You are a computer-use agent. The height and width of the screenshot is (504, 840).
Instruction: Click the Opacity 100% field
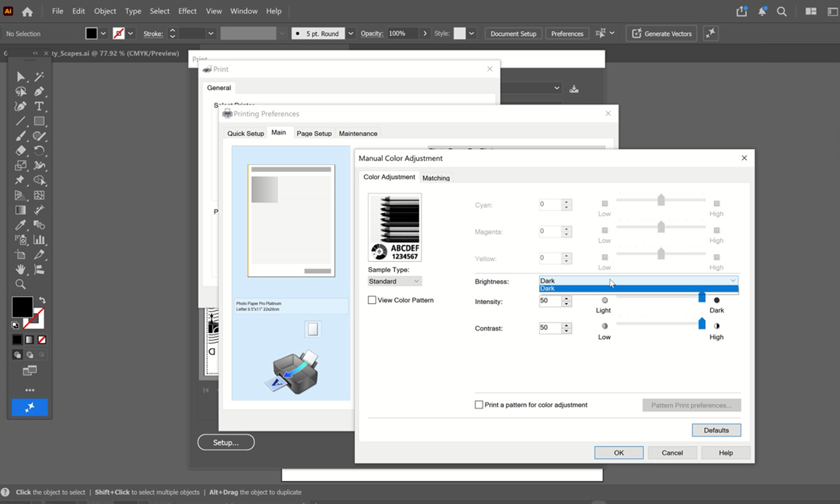403,33
